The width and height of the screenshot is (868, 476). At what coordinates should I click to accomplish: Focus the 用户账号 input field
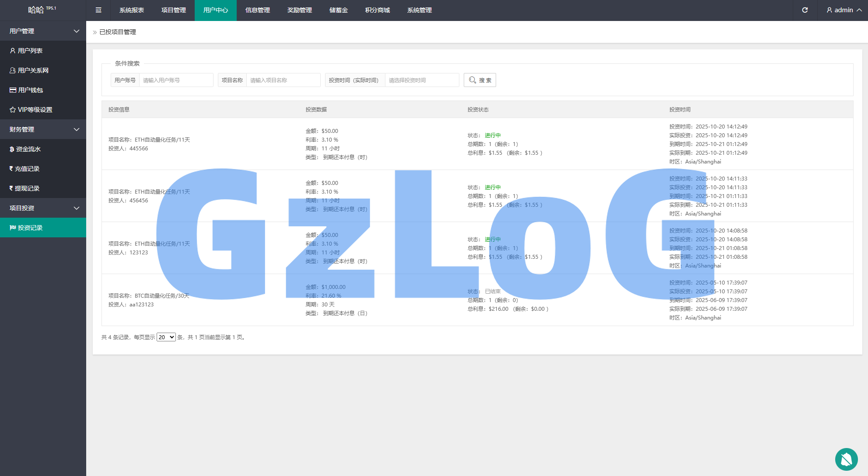(176, 80)
